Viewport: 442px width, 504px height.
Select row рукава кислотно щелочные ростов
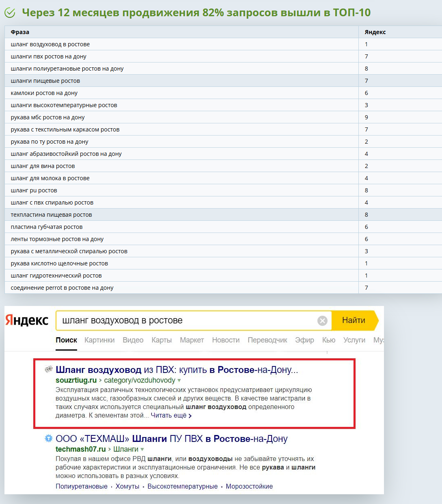coord(223,263)
